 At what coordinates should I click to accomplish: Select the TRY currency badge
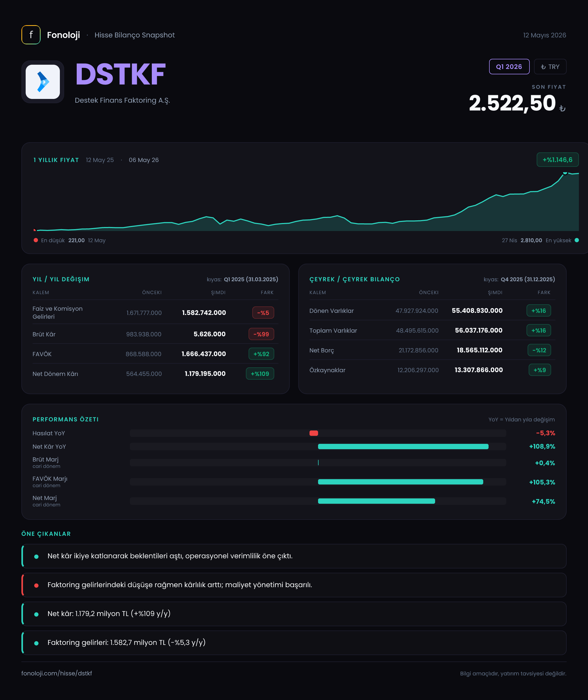coord(550,67)
